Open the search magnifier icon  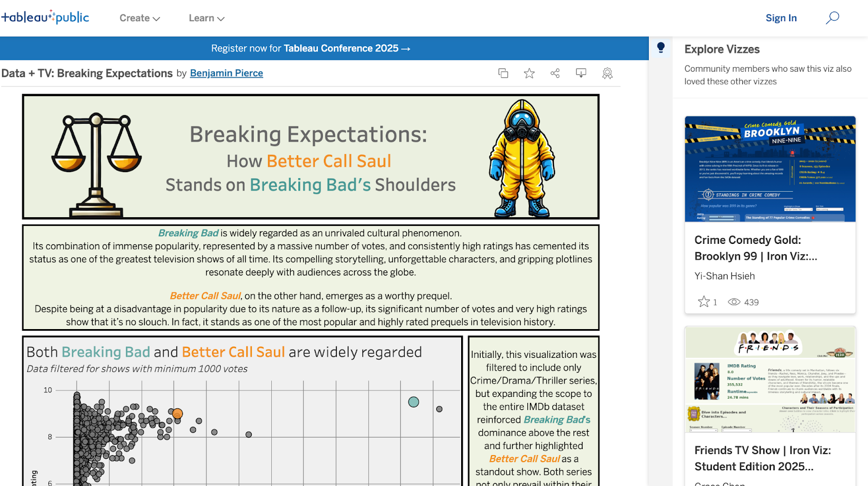(832, 18)
